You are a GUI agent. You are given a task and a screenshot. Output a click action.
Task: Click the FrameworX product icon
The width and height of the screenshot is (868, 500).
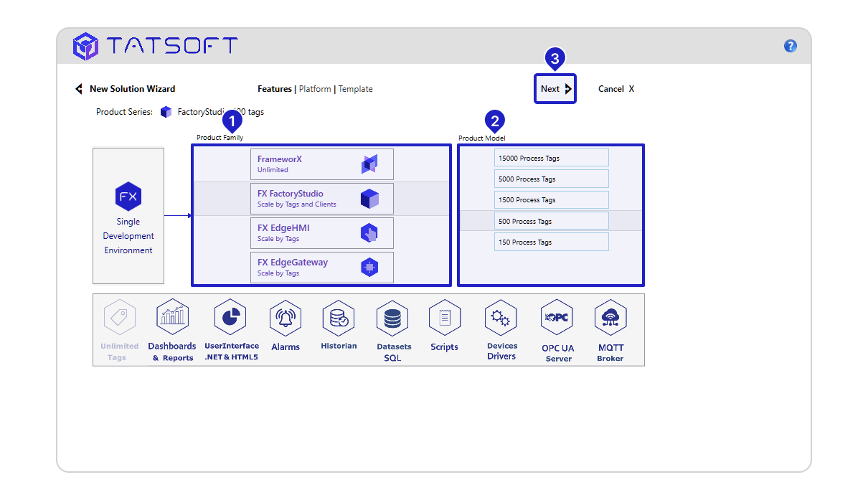point(369,164)
